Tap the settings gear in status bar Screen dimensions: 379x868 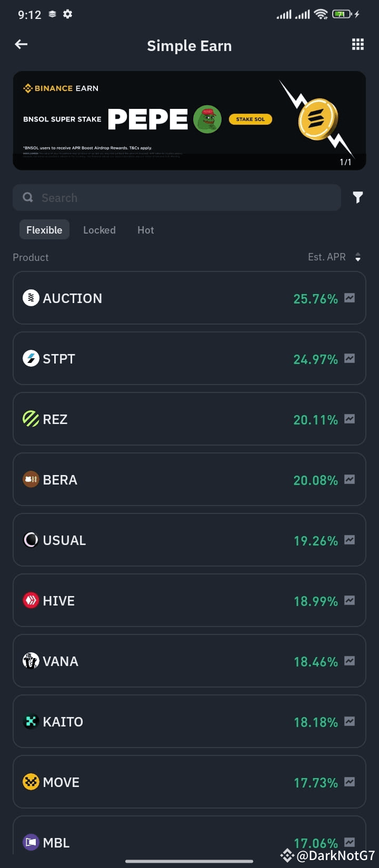pyautogui.click(x=67, y=14)
